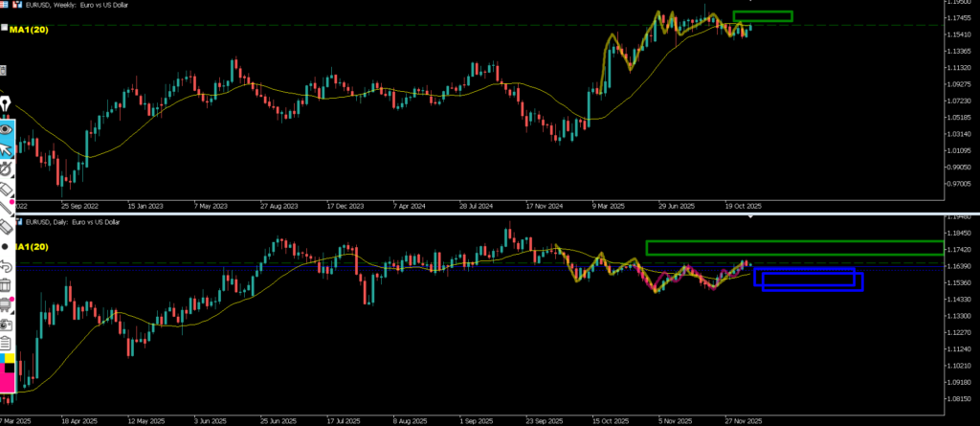Toggle the eye visibility tool
Image resolution: width=980 pixels, height=426 pixels.
(6, 128)
